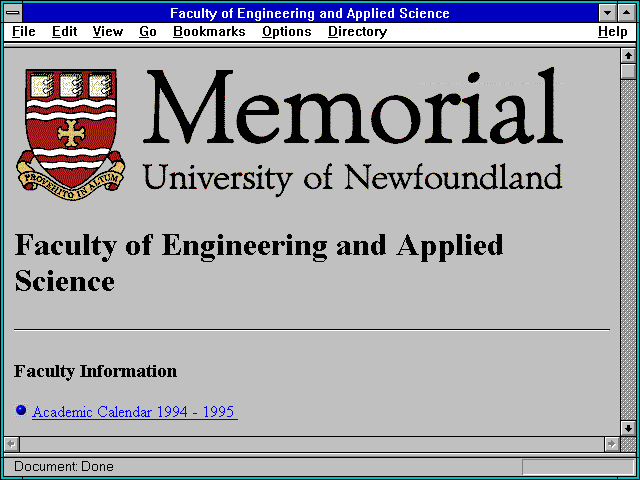Open the Bookmarks menu

(209, 32)
